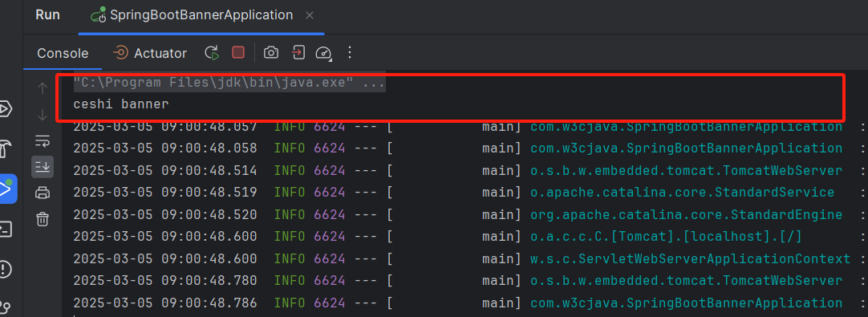Click timestamp 2025-03-05 09:00:48.057
The height and width of the screenshot is (317, 868).
[x=165, y=126]
